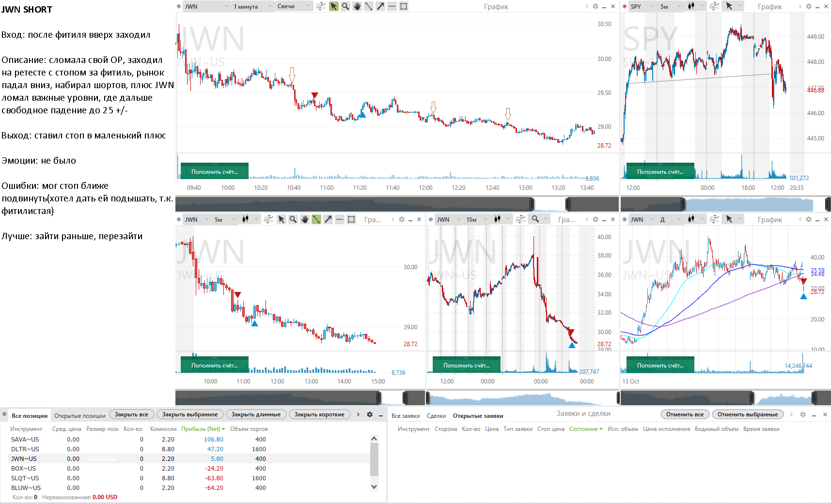The width and height of the screenshot is (831, 504).
Task: Switch to 'Открытые заявки' tab
Action: pos(478,415)
